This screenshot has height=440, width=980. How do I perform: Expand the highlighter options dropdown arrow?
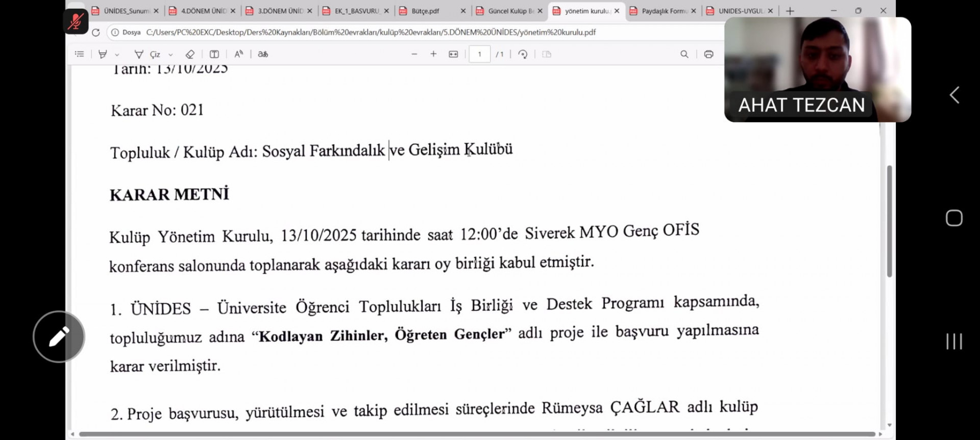click(117, 55)
